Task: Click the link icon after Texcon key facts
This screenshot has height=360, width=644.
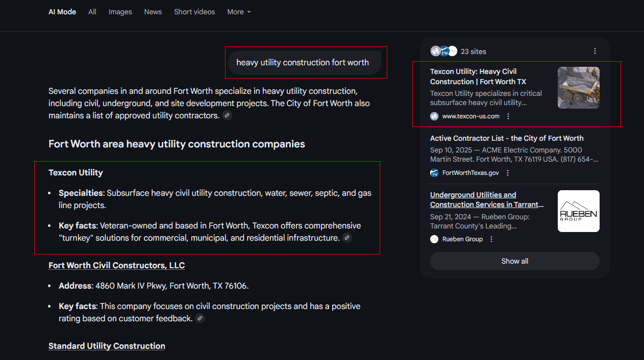Action: click(x=347, y=238)
